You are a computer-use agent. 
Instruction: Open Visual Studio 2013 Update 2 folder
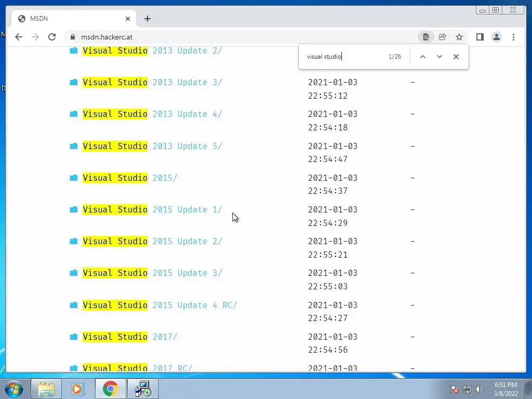152,50
